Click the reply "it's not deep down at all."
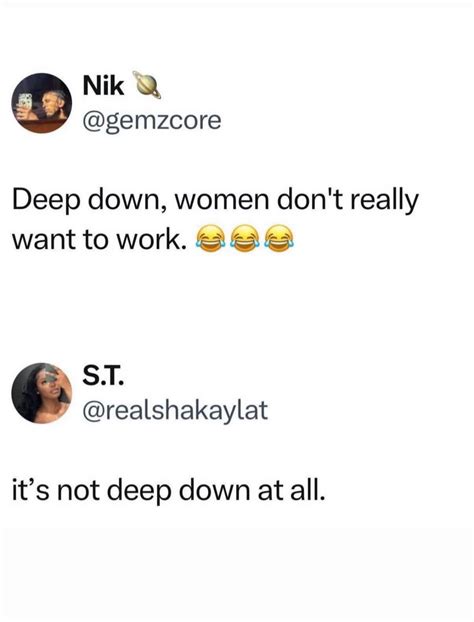 click(x=169, y=491)
